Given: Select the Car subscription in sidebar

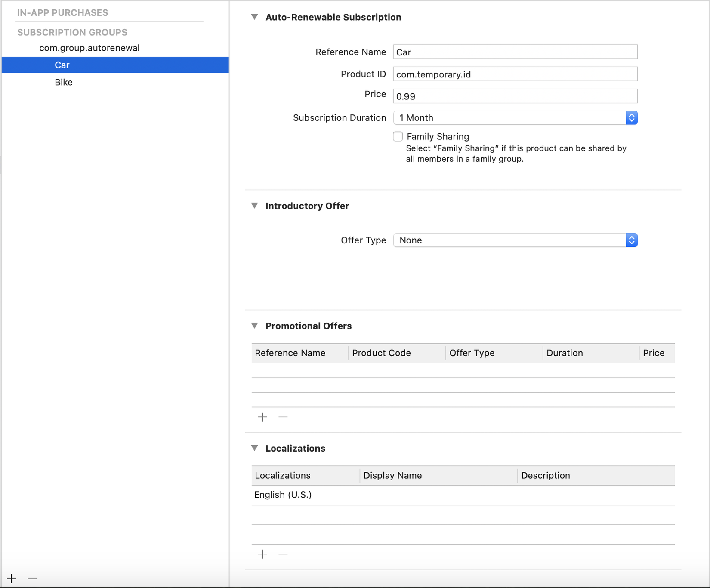Looking at the screenshot, I should click(62, 65).
